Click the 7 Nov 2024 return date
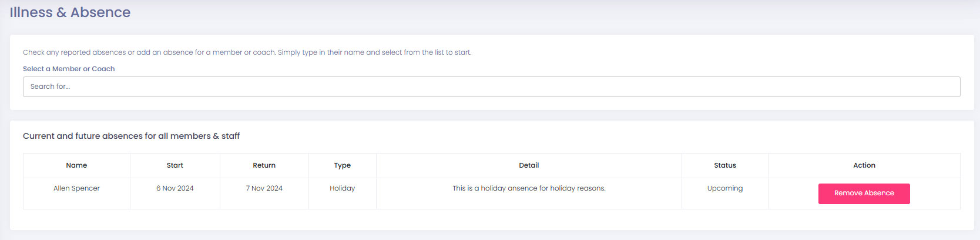 tap(264, 188)
